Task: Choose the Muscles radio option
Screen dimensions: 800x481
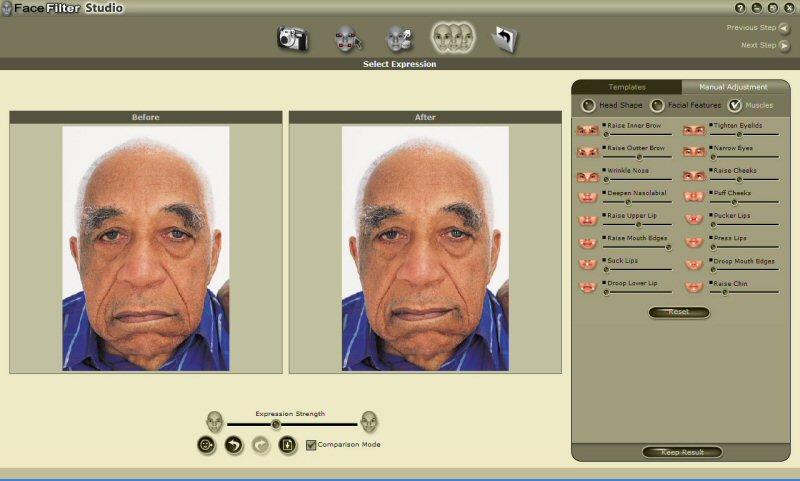Action: coord(735,105)
